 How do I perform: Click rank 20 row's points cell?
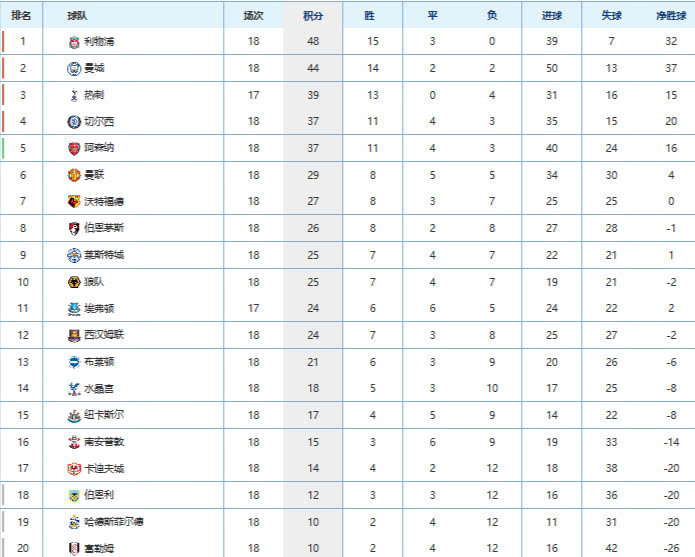[313, 548]
